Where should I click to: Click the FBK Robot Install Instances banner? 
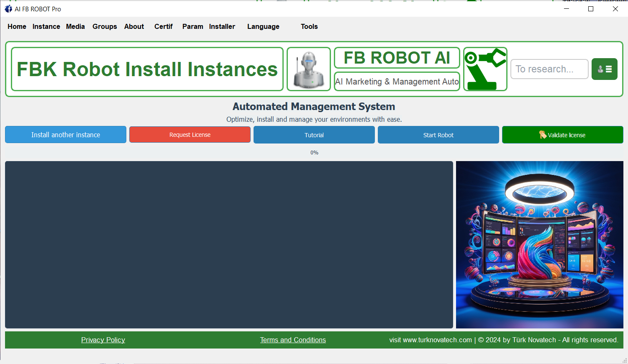pyautogui.click(x=147, y=69)
